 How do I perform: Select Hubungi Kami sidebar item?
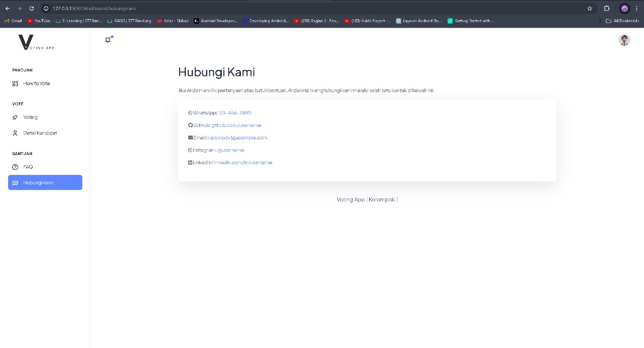pyautogui.click(x=45, y=183)
